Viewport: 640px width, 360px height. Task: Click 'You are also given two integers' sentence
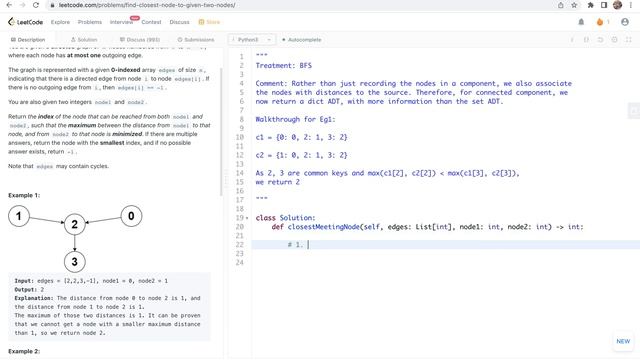pos(78,102)
